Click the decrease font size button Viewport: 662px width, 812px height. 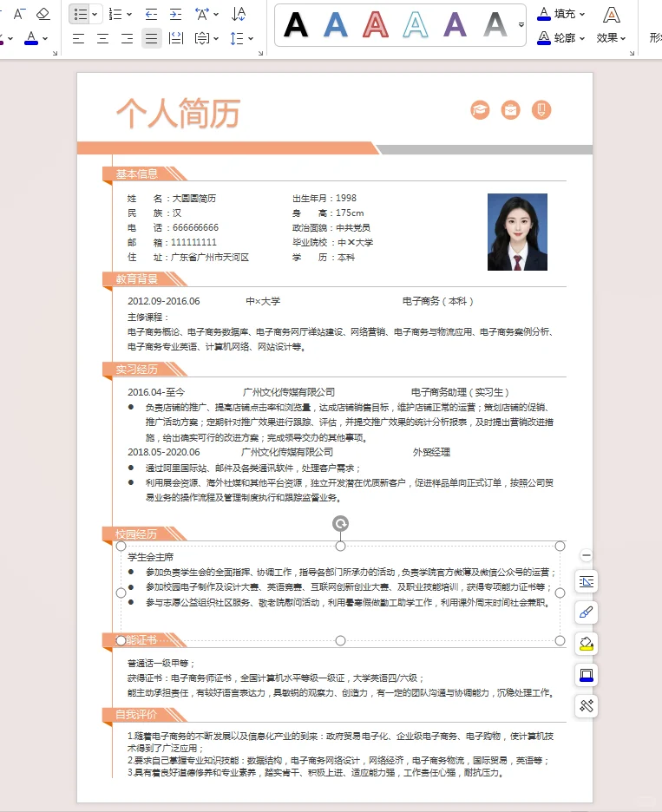tap(19, 14)
